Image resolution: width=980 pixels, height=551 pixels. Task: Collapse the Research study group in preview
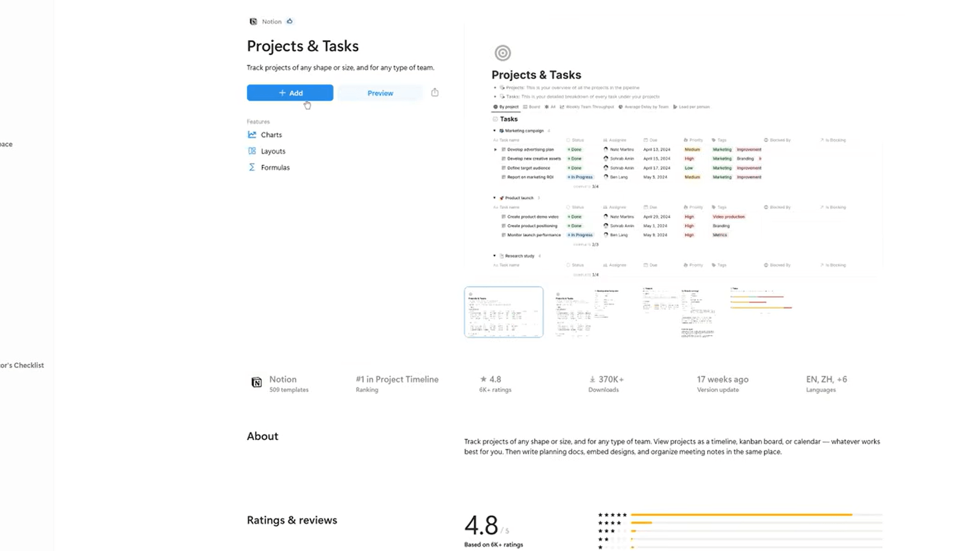pos(495,255)
